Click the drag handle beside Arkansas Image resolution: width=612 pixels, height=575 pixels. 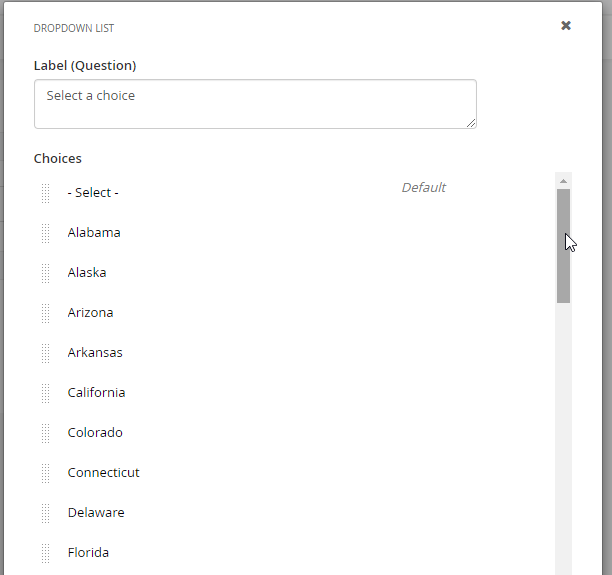tap(46, 353)
